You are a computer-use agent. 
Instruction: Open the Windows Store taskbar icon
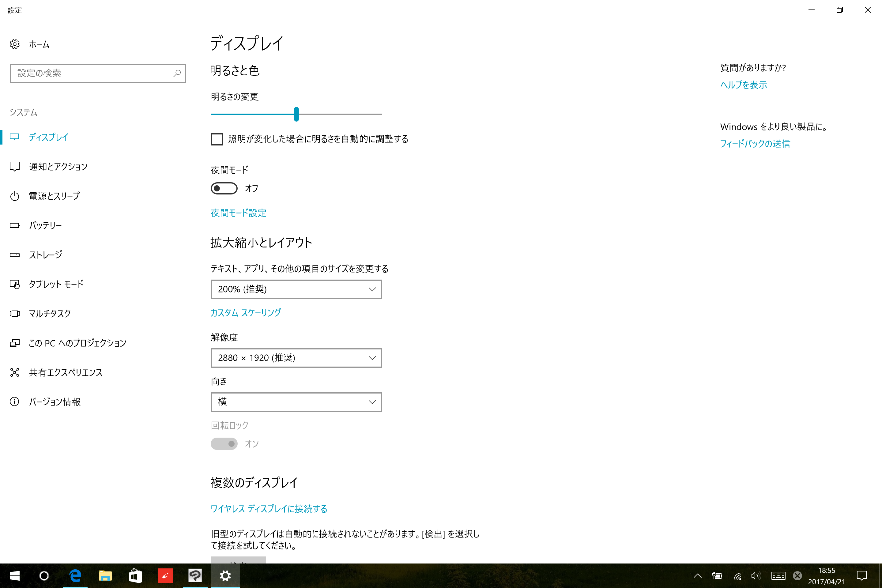[x=135, y=576]
